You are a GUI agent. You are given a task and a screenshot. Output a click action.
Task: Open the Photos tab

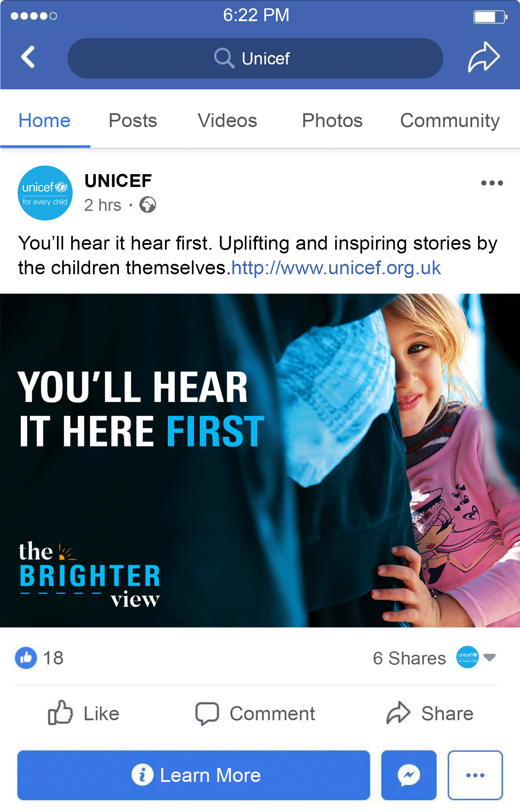pyautogui.click(x=332, y=121)
